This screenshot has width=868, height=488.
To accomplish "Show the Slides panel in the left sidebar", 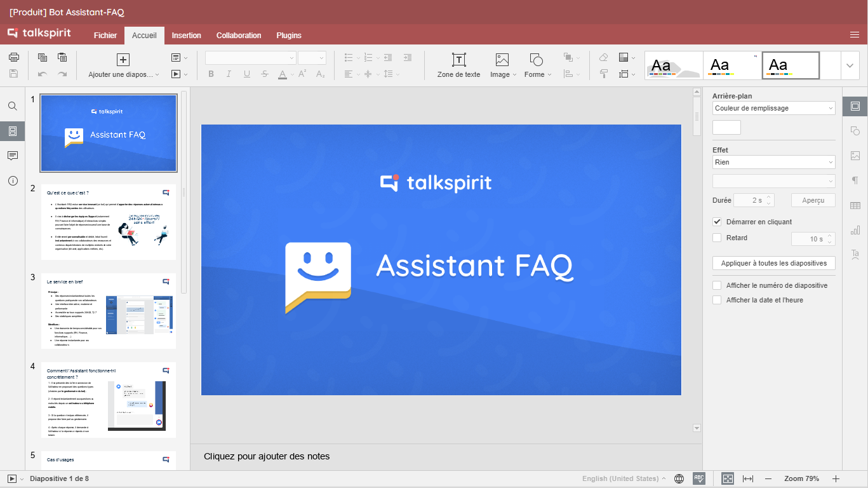I will [12, 131].
